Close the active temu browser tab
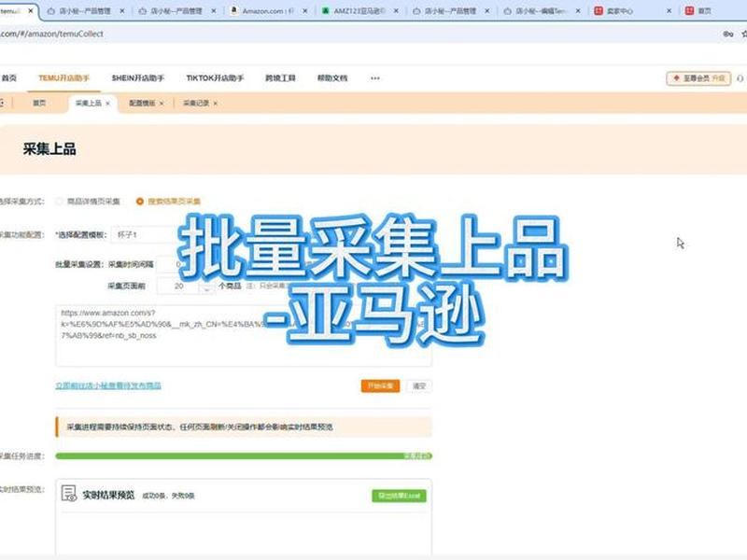This screenshot has height=560, width=747. coord(31,10)
